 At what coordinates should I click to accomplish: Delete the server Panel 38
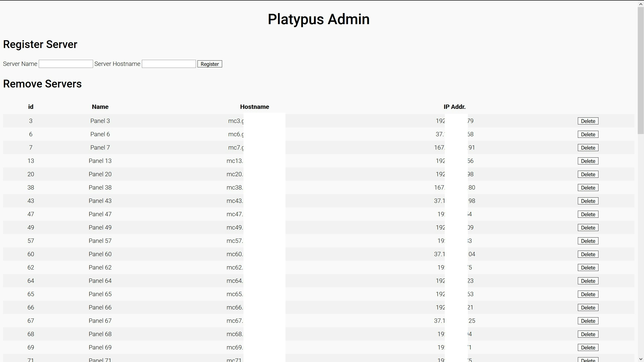588,187
